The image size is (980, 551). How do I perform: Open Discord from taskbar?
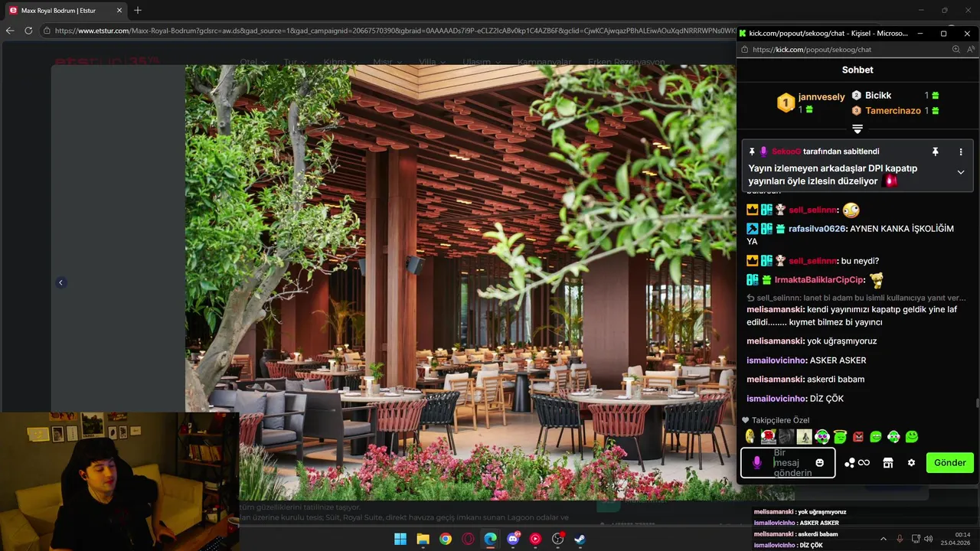click(x=513, y=539)
